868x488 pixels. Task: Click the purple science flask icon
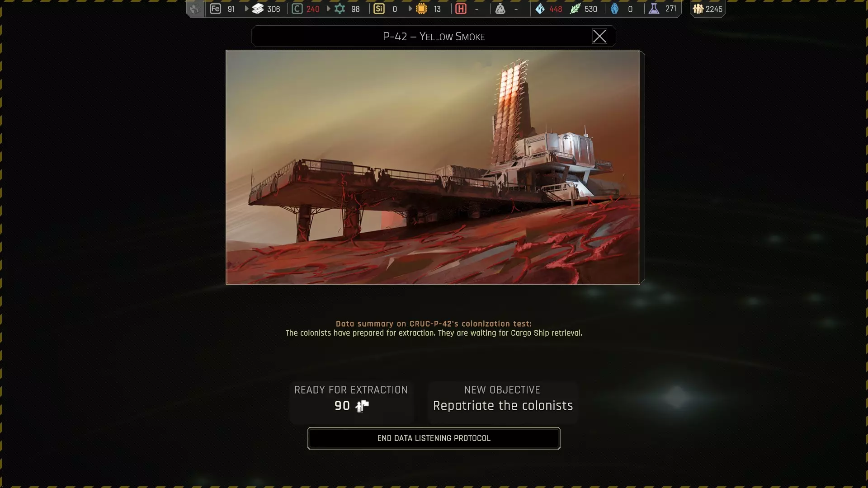pyautogui.click(x=654, y=9)
